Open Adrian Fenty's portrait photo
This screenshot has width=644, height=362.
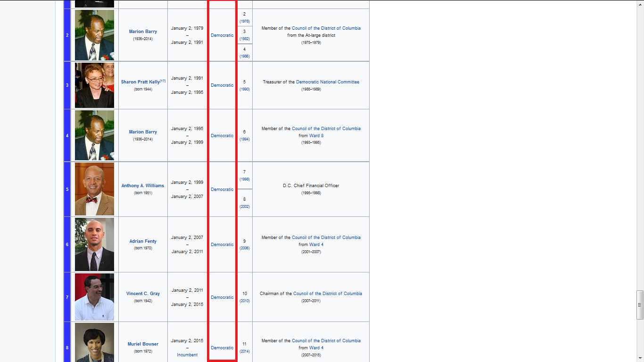point(94,244)
